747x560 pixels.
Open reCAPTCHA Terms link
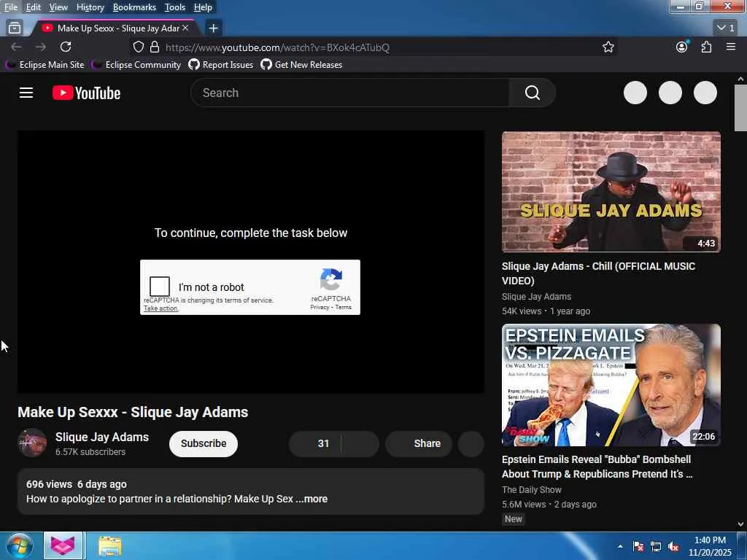(343, 307)
